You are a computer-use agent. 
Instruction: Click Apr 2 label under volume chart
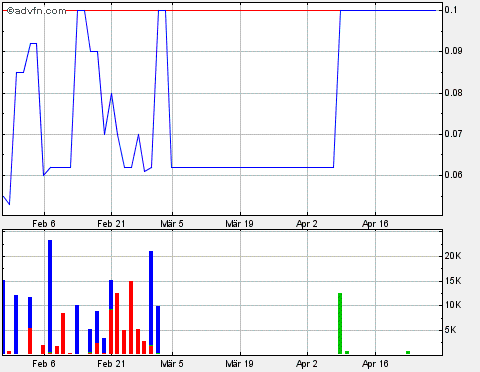point(307,364)
